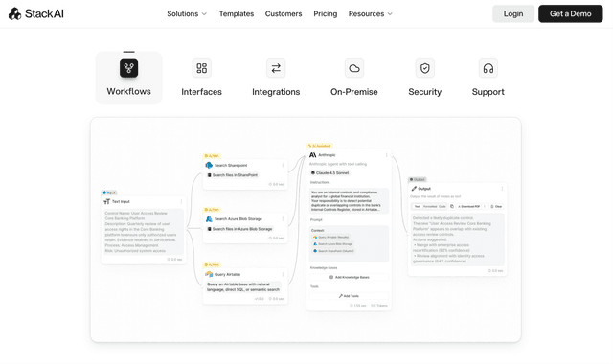613x364 pixels.
Task: Click the Workflows node icon
Action: [x=128, y=68]
